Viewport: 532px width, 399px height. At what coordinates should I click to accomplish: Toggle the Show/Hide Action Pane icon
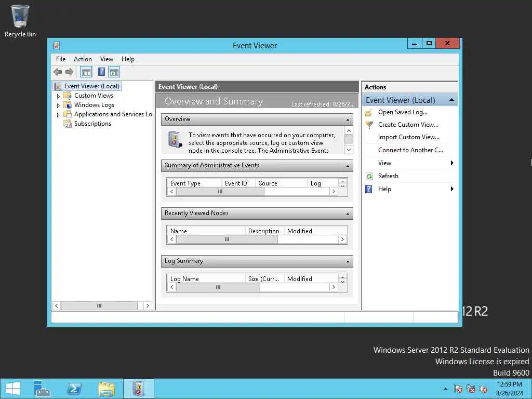114,72
